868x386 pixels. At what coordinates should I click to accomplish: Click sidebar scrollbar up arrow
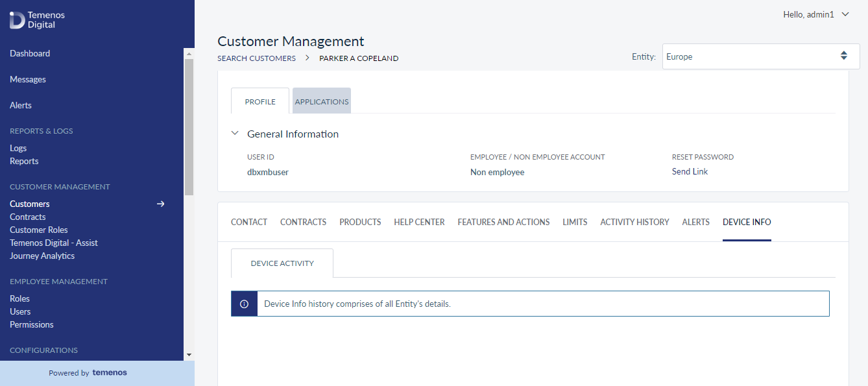(x=189, y=53)
